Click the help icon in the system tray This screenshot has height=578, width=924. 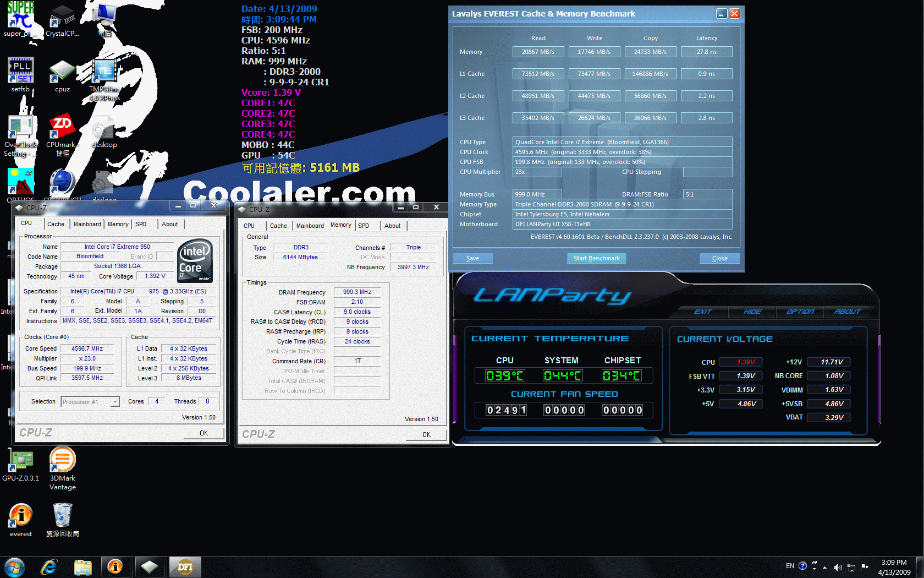pyautogui.click(x=802, y=566)
